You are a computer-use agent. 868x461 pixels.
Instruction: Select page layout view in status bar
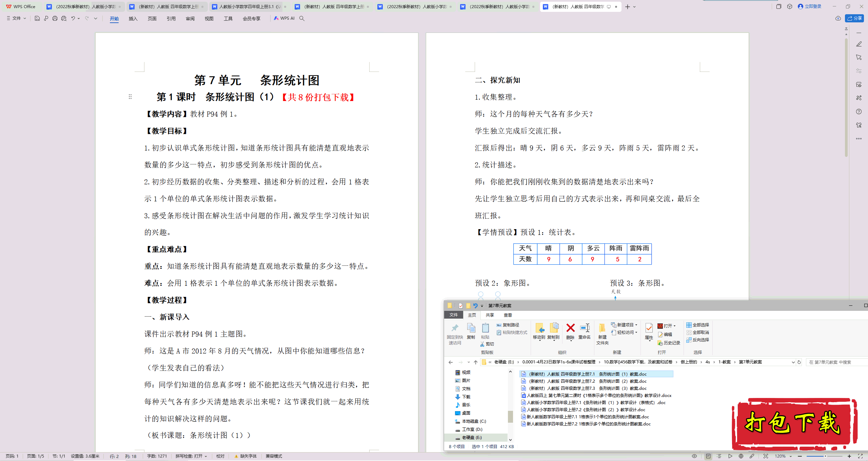click(708, 456)
